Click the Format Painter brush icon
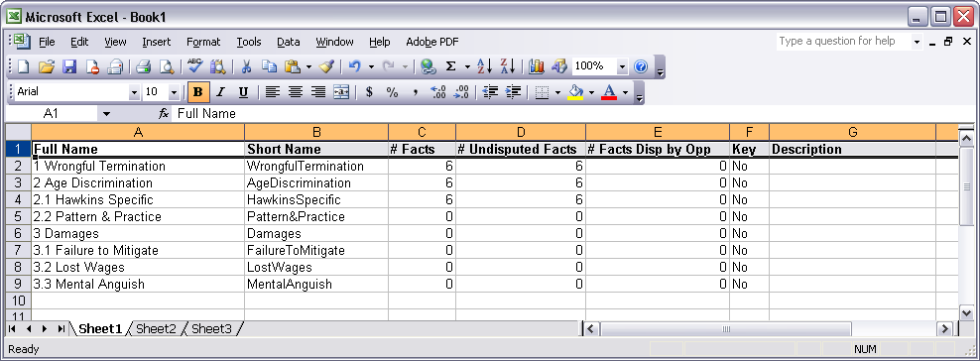The image size is (980, 361). click(326, 66)
